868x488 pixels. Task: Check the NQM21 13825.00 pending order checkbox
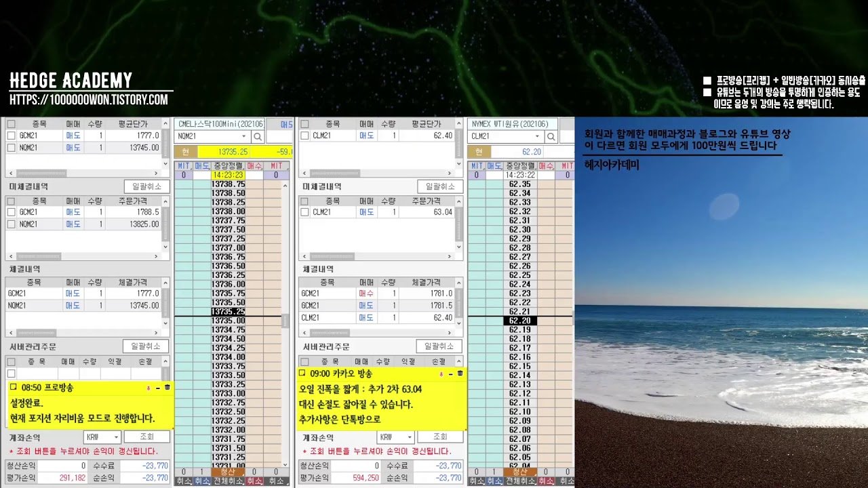tap(11, 224)
